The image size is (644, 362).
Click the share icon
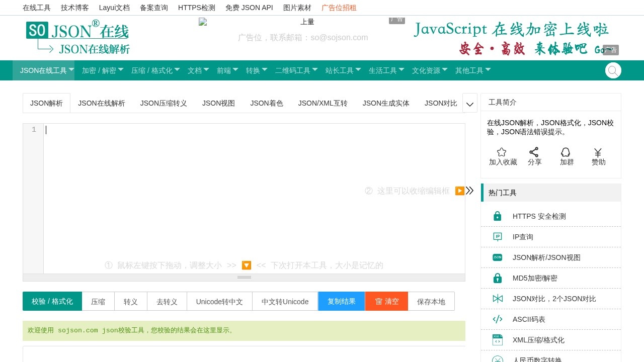click(x=534, y=152)
